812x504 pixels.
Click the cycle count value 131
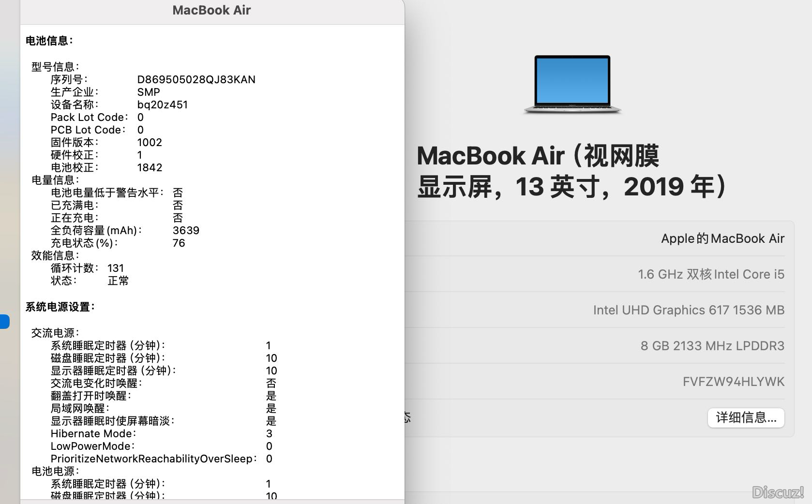116,268
